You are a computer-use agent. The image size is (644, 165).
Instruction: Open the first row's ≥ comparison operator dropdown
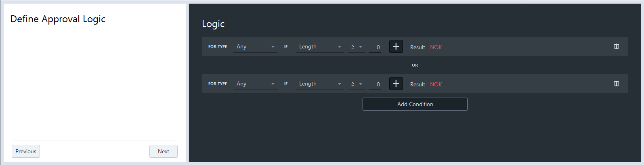pyautogui.click(x=356, y=47)
